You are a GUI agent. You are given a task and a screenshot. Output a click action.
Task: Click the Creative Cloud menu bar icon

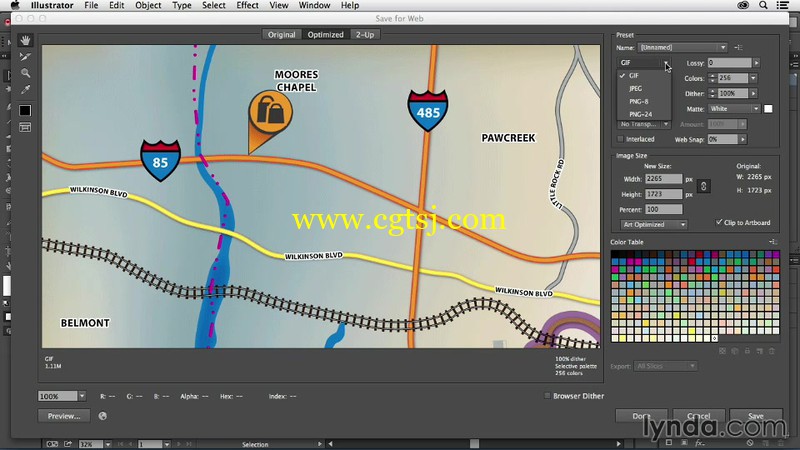click(x=743, y=5)
